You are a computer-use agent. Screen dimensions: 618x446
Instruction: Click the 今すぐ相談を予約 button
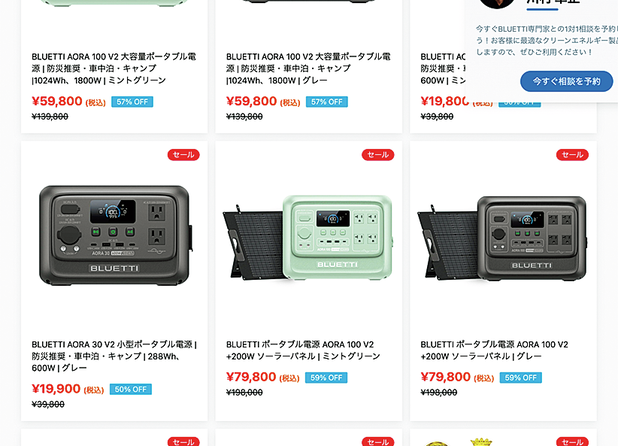(x=566, y=81)
